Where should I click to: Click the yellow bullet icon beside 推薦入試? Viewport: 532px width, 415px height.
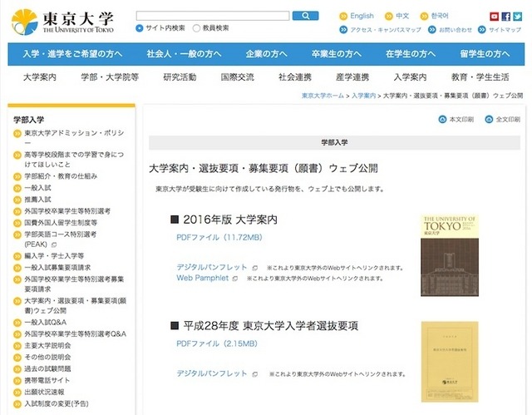[x=17, y=200]
